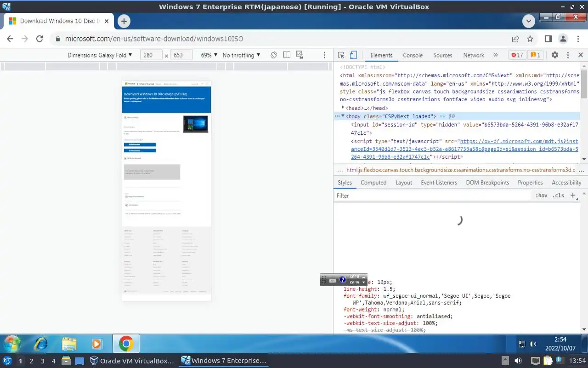This screenshot has height=368, width=588.
Task: Add a new style rule plus
Action: click(573, 195)
